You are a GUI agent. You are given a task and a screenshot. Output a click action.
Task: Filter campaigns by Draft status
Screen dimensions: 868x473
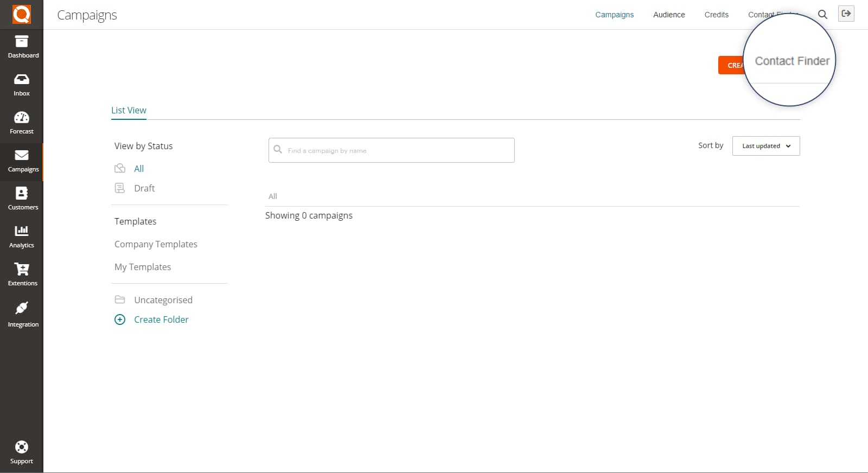[144, 188]
